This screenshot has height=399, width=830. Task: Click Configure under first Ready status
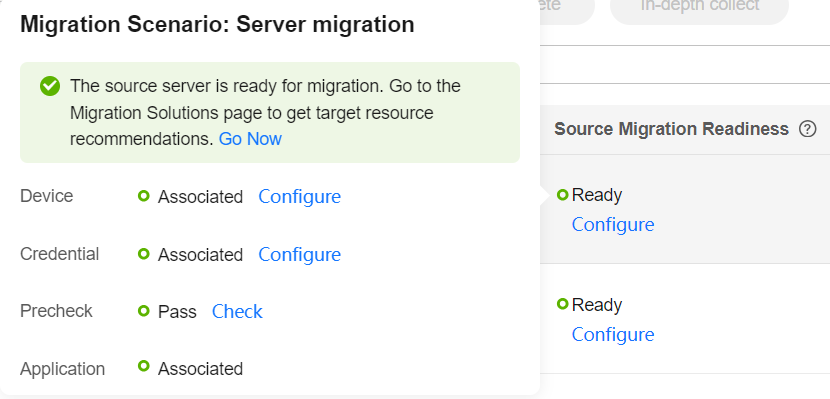pos(613,224)
